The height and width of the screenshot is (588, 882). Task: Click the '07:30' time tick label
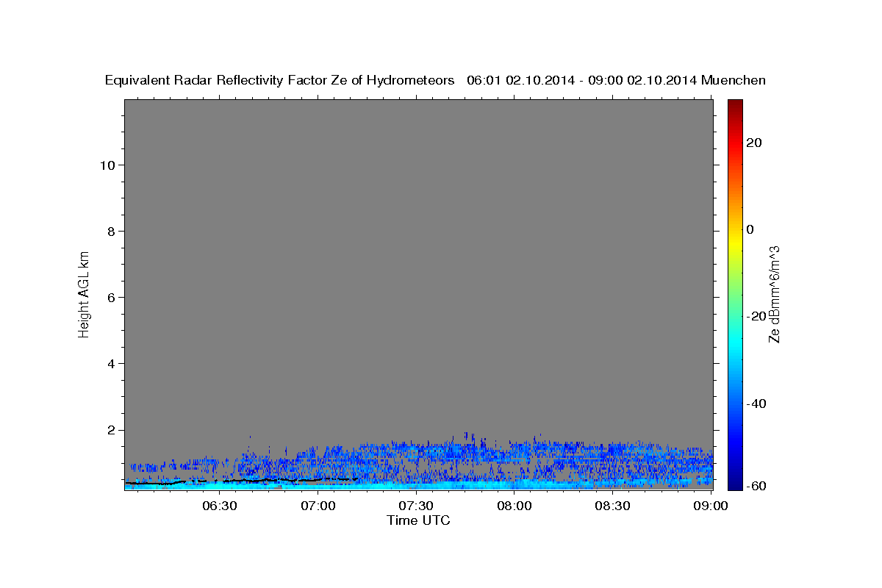[x=416, y=506]
